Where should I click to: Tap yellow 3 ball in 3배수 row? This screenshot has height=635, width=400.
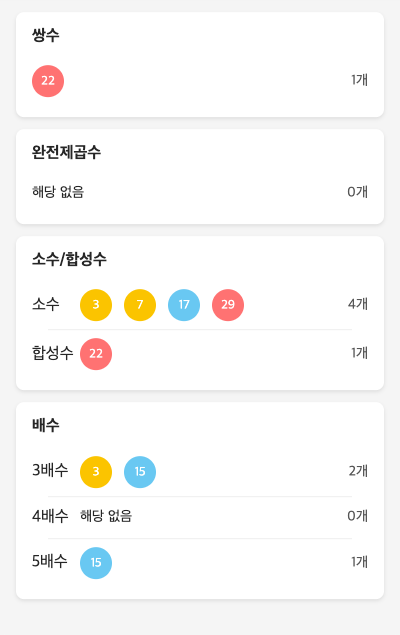click(x=96, y=472)
